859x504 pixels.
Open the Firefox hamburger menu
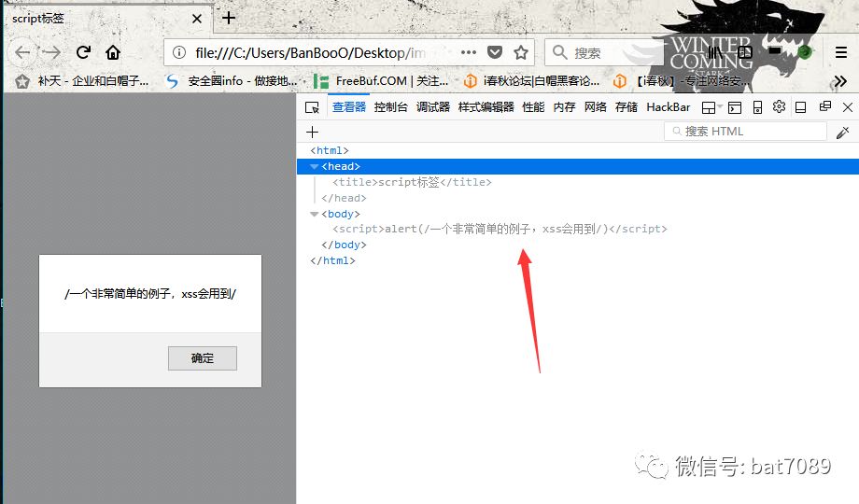(x=841, y=52)
